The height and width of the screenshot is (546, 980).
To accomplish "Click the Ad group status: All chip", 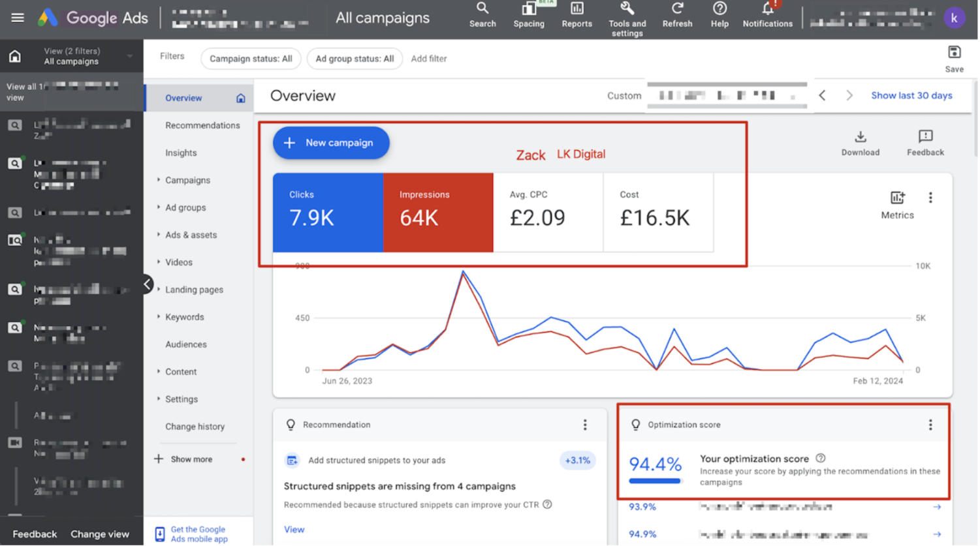I will pyautogui.click(x=355, y=59).
